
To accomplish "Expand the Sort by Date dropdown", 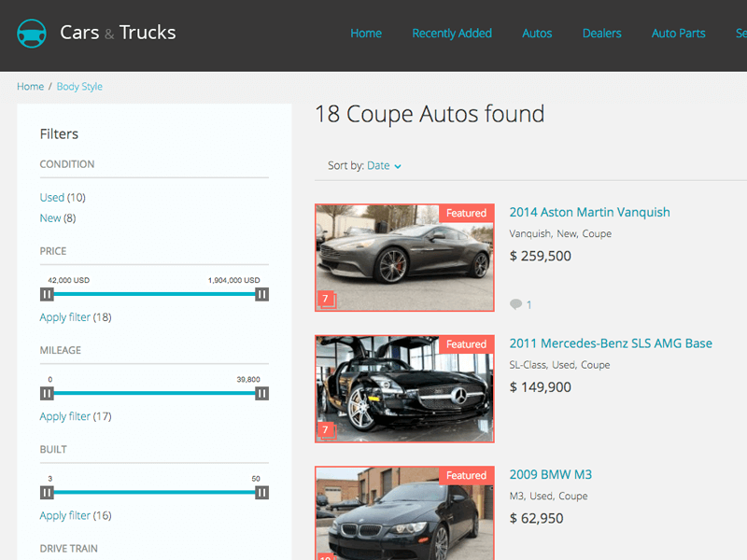I will (384, 166).
